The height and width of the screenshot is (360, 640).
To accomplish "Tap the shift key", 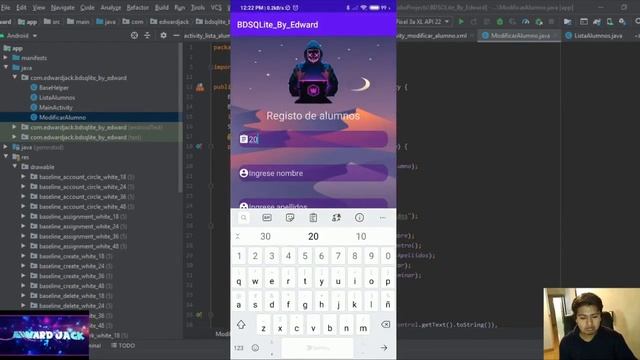I will (x=241, y=324).
